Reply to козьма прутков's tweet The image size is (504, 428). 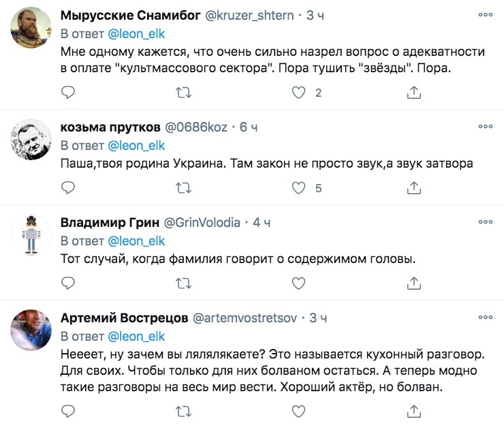pos(67,187)
